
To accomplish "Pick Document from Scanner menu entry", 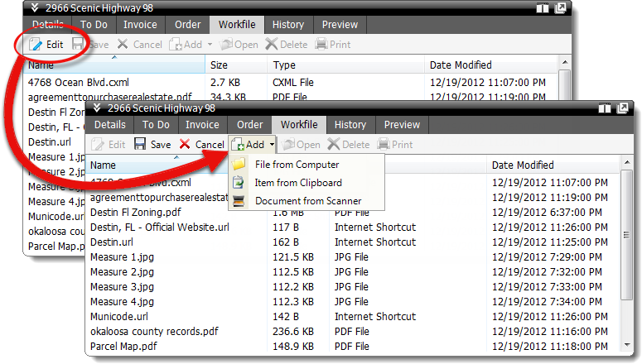I will [x=308, y=201].
